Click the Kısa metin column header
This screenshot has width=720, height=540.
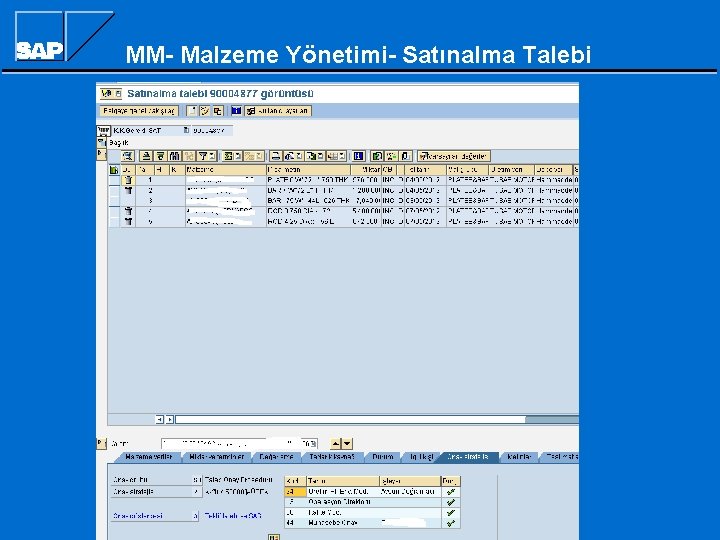point(308,170)
